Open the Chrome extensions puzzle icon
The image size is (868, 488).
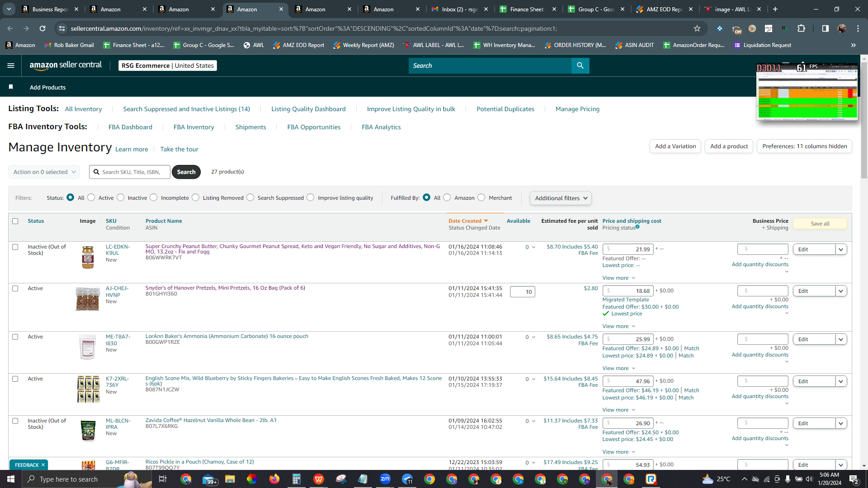pos(802,28)
